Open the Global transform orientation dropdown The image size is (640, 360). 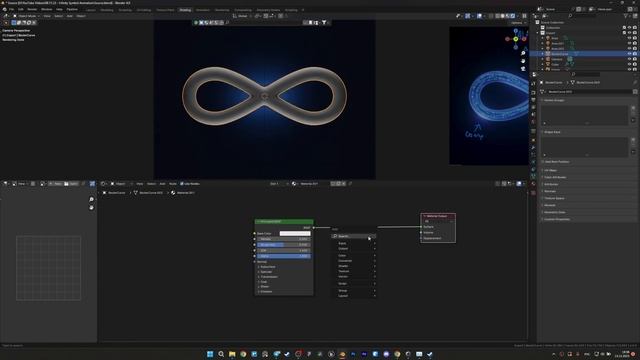click(242, 16)
